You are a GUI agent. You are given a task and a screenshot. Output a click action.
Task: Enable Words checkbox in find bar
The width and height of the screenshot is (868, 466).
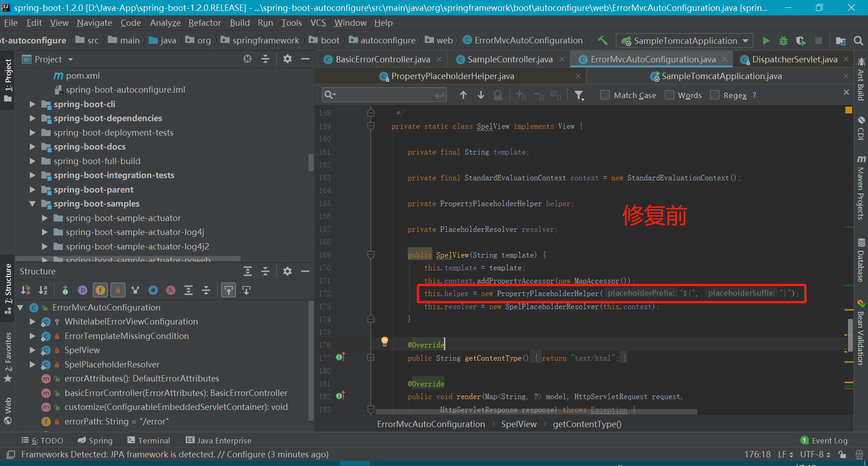pyautogui.click(x=670, y=95)
